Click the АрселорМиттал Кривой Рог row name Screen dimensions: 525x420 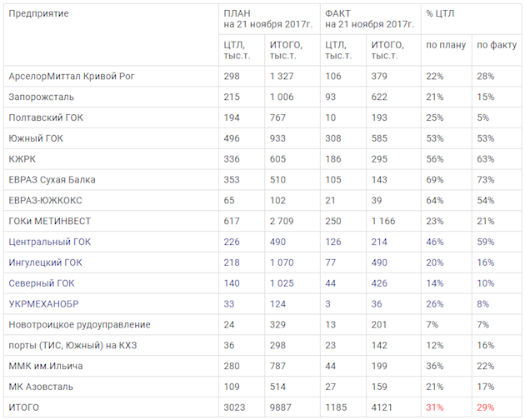coord(71,77)
